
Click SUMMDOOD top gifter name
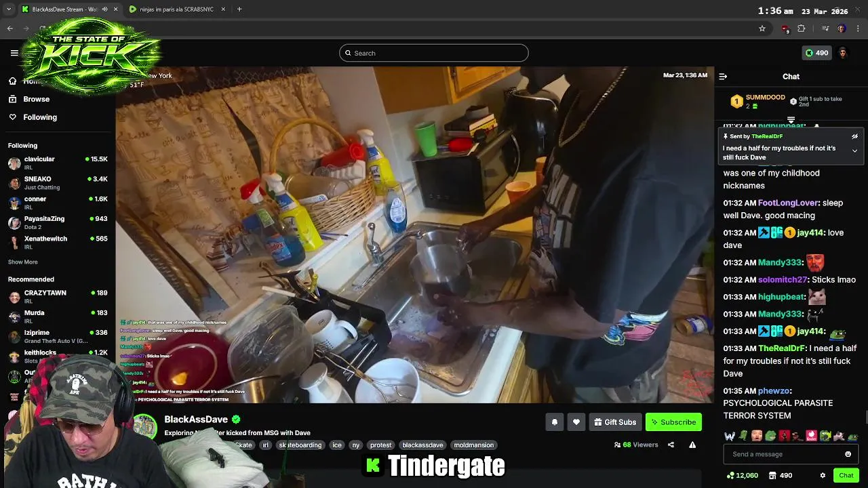pyautogui.click(x=765, y=98)
